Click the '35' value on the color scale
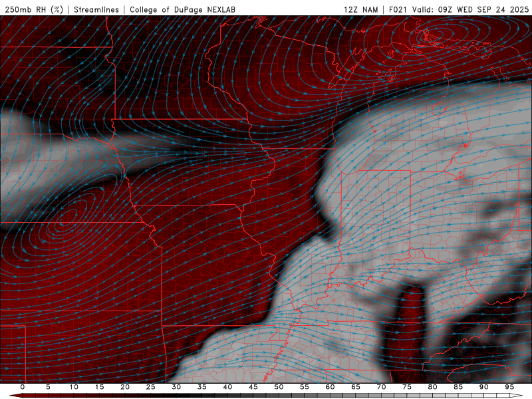 202,387
